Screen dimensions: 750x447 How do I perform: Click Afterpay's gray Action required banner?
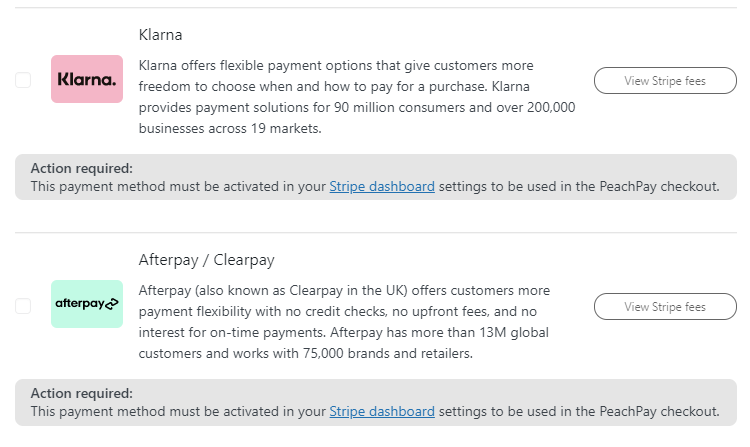[x=376, y=403]
